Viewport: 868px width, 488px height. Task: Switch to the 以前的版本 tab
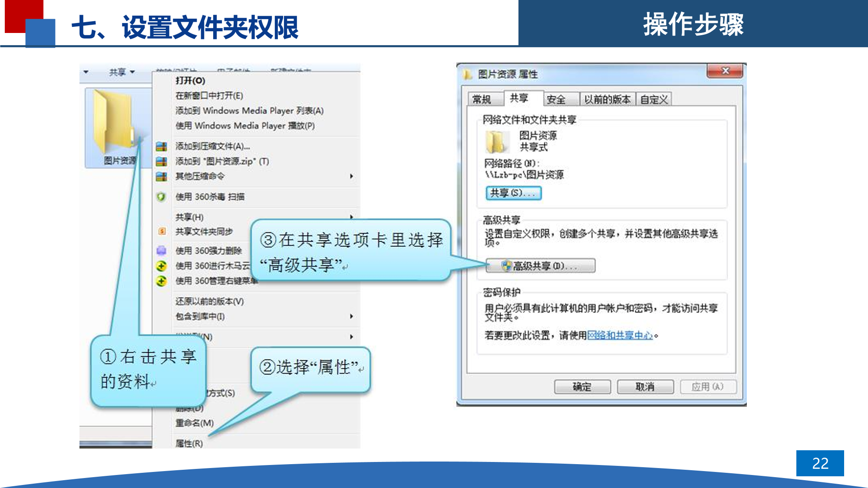coord(607,100)
